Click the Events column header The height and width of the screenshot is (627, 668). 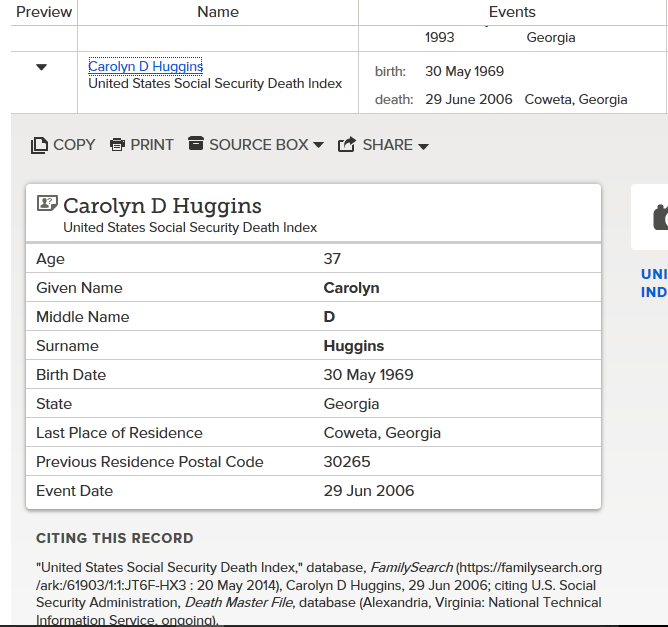tap(512, 12)
